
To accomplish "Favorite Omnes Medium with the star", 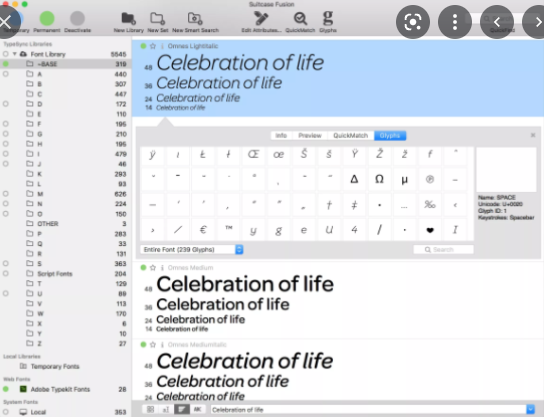I will click(x=153, y=267).
